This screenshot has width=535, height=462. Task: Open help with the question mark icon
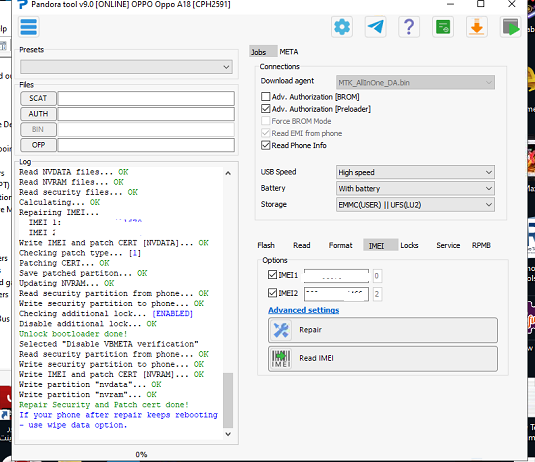409,27
